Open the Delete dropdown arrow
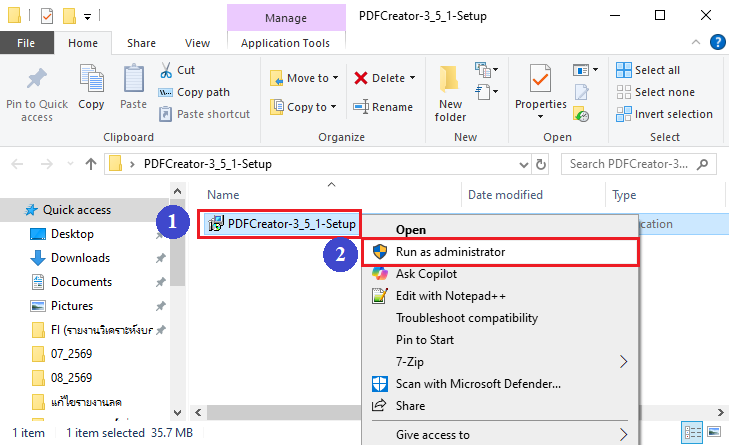The height and width of the screenshot is (445, 729). (x=412, y=78)
